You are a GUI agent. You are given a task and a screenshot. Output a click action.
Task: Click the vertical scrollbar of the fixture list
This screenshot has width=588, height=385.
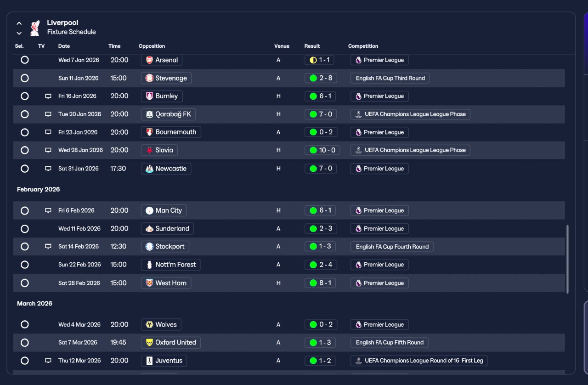point(567,259)
